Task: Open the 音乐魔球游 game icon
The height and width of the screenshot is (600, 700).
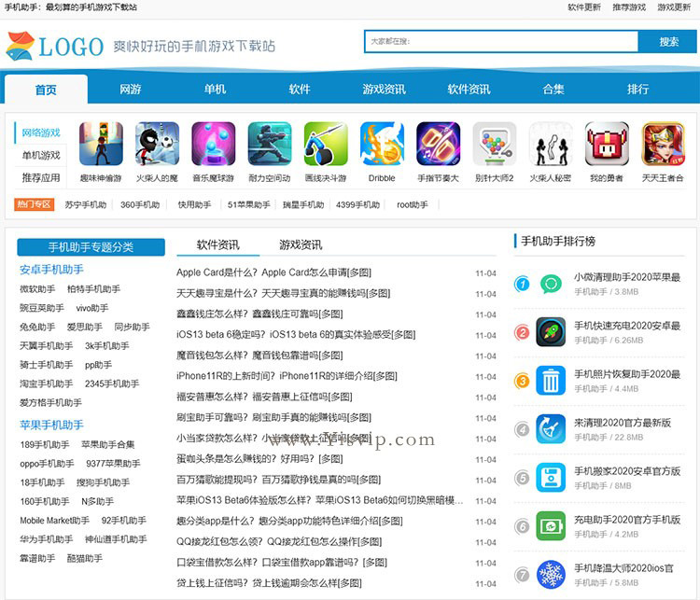Action: click(x=213, y=145)
